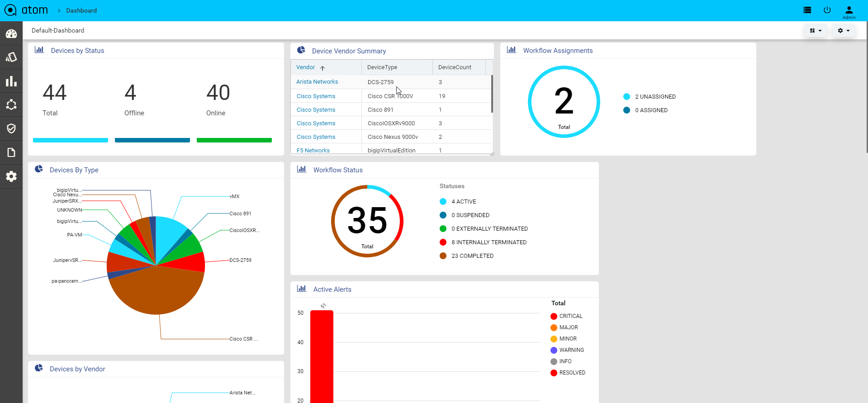Sort by the Vendor column header
868x403 pixels.
[305, 67]
